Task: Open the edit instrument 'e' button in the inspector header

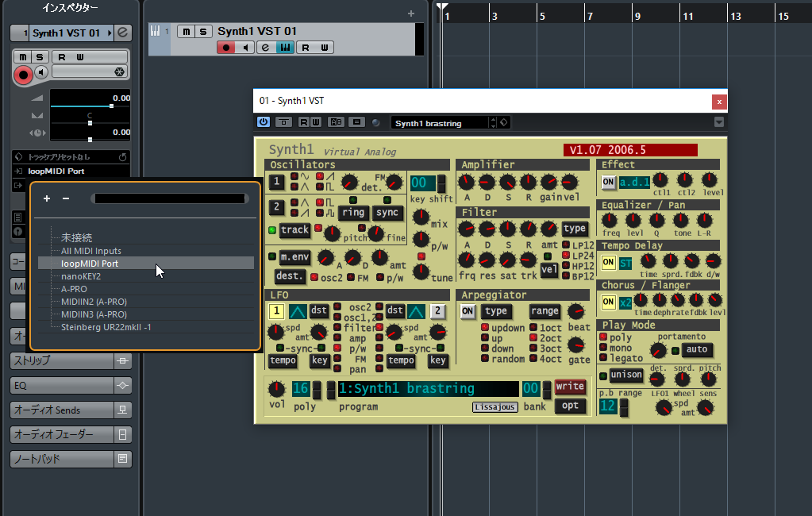Action: [x=123, y=33]
